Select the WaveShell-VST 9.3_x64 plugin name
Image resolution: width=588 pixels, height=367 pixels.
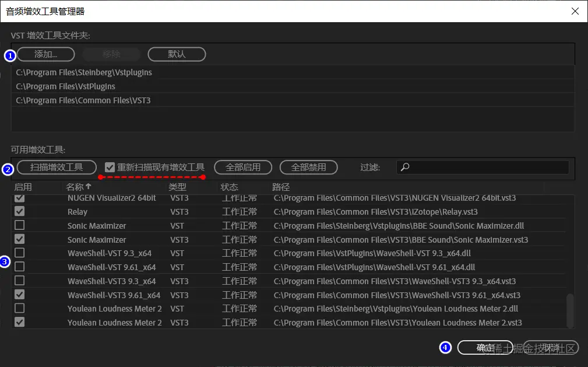click(x=110, y=253)
